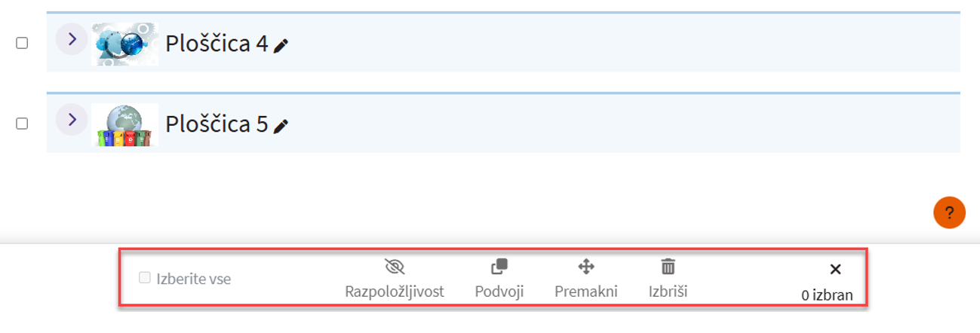Click the Premakni label in toolbar
The width and height of the screenshot is (980, 333).
[x=586, y=292]
